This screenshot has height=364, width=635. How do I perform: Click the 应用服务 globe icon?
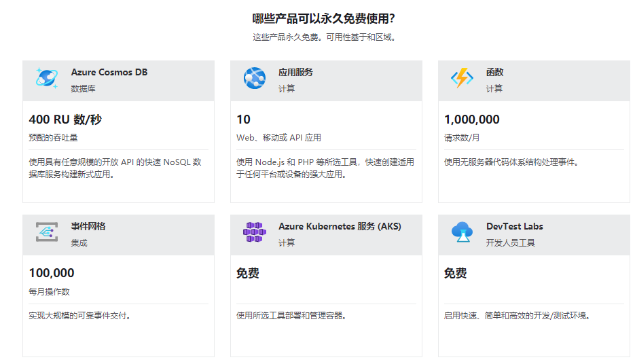[x=255, y=79]
